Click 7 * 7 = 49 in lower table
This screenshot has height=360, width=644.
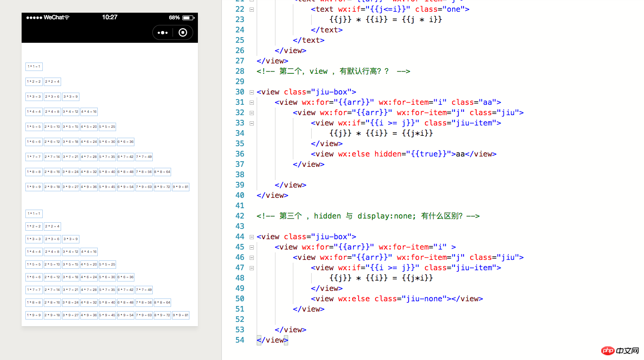tap(144, 290)
